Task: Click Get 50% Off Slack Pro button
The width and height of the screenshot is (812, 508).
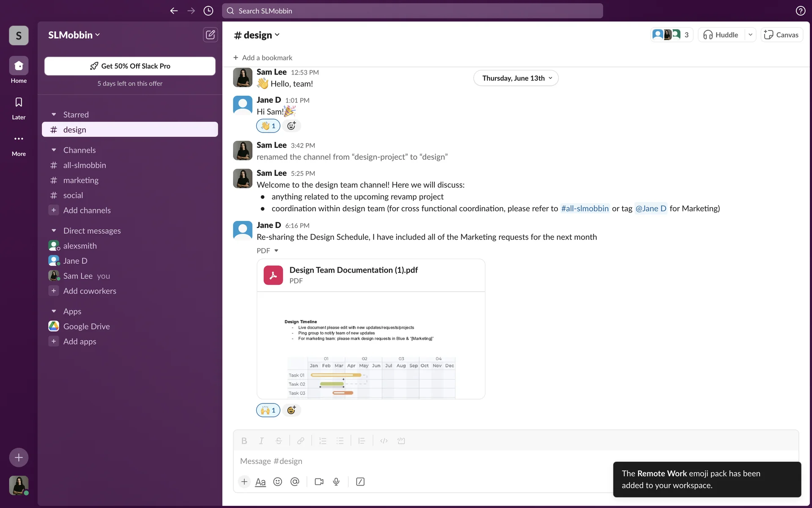Action: (x=130, y=66)
